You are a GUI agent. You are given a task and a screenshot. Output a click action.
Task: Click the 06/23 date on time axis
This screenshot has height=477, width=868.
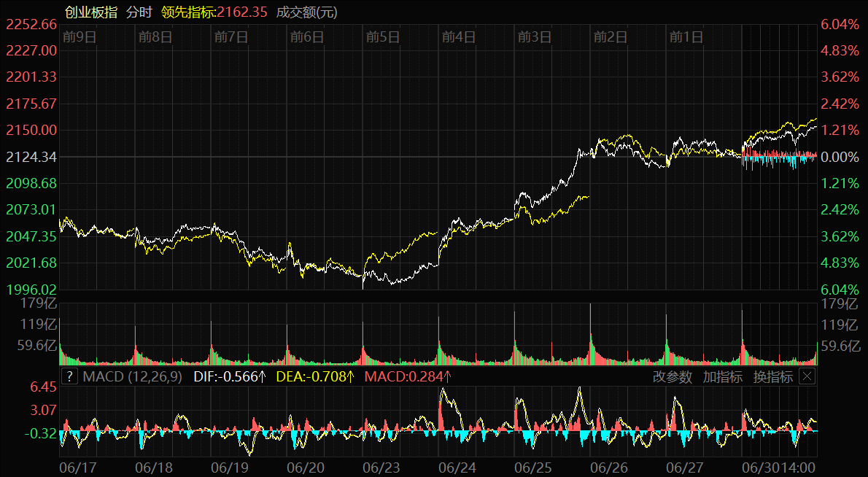[381, 466]
